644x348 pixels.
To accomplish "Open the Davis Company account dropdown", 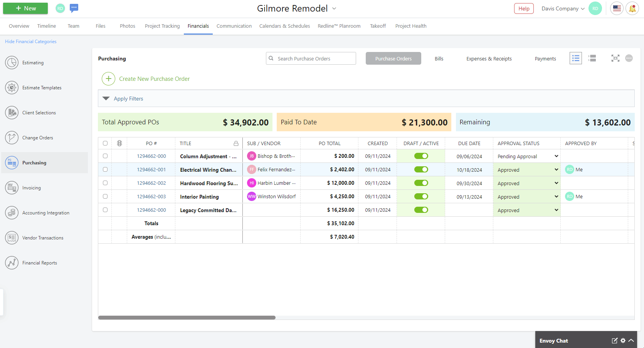I will tap(562, 8).
